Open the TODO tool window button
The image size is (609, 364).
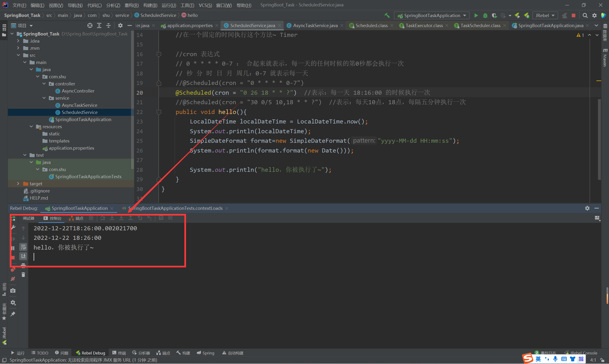40,353
